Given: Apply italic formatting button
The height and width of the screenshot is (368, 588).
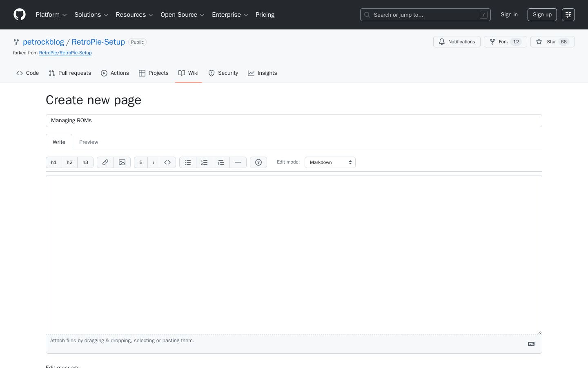Looking at the screenshot, I should (x=154, y=162).
